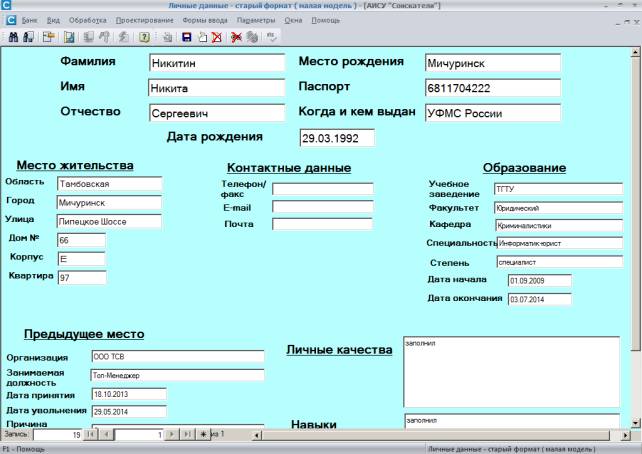Click the Дата рождения field
This screenshot has height=454, width=642.
coord(336,138)
